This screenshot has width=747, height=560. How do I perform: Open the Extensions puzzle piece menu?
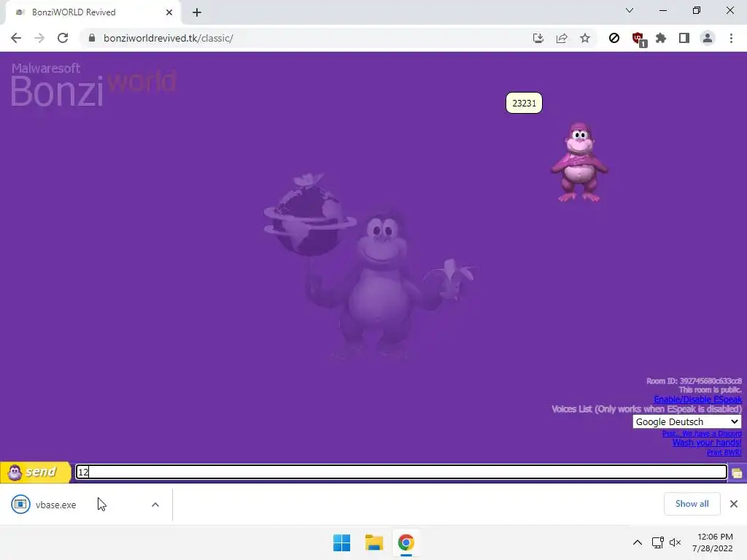[661, 38]
